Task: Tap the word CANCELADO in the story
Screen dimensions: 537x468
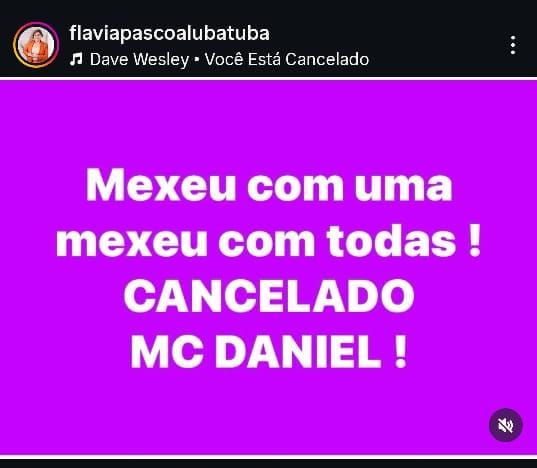Action: (269, 296)
